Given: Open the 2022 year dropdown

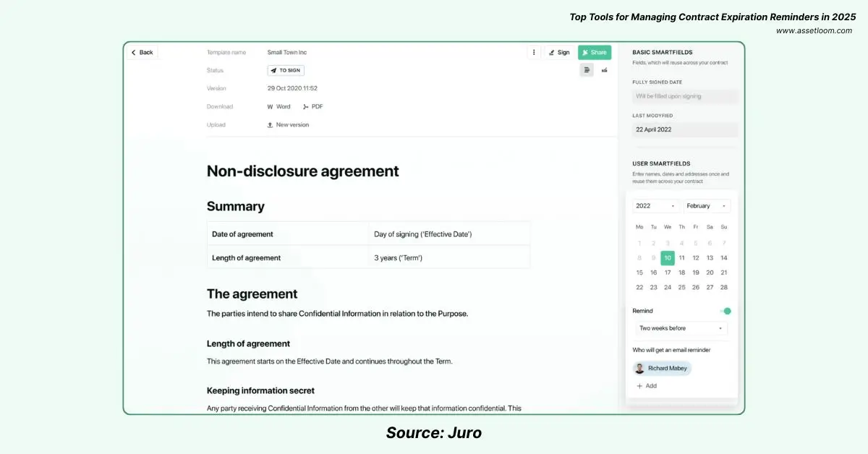Looking at the screenshot, I should (655, 206).
